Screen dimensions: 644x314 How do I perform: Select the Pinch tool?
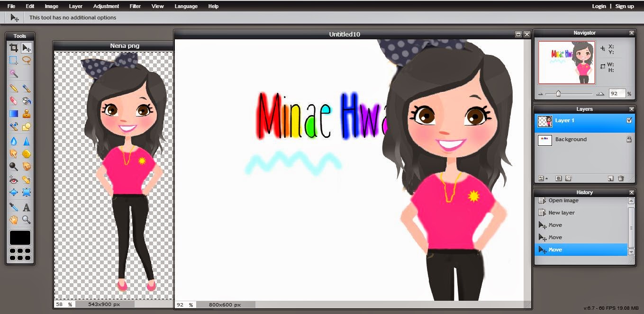pyautogui.click(x=27, y=192)
